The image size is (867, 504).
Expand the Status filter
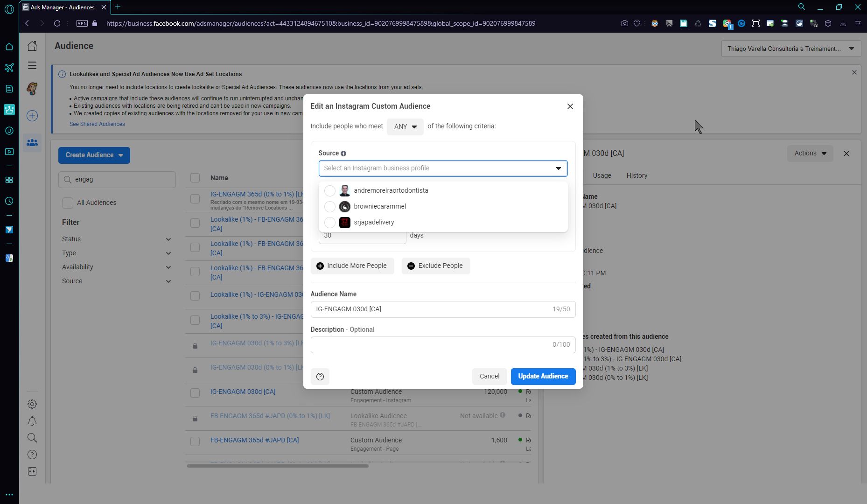click(x=116, y=239)
